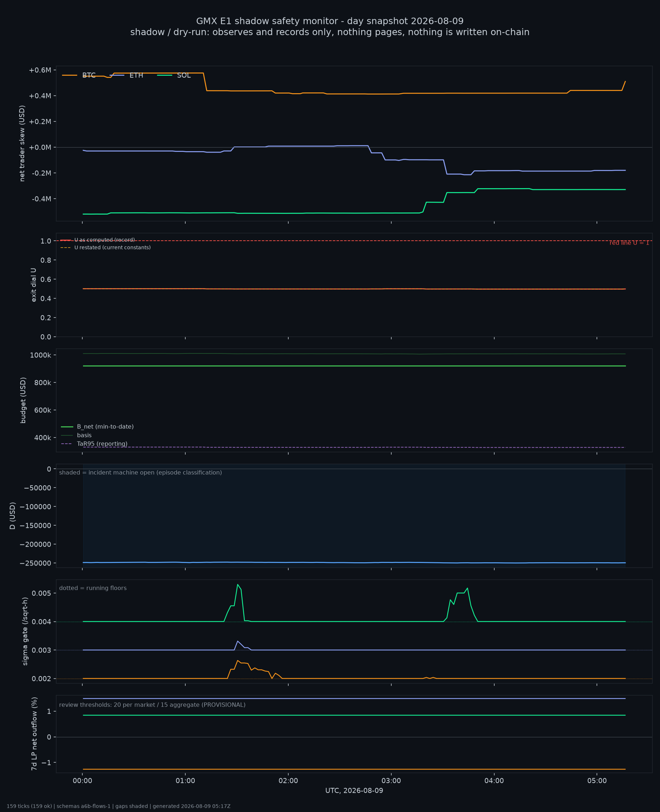Image resolution: width=660 pixels, height=812 pixels.
Task: Click the "+0.6M" skew tick label
Action: pos(40,70)
